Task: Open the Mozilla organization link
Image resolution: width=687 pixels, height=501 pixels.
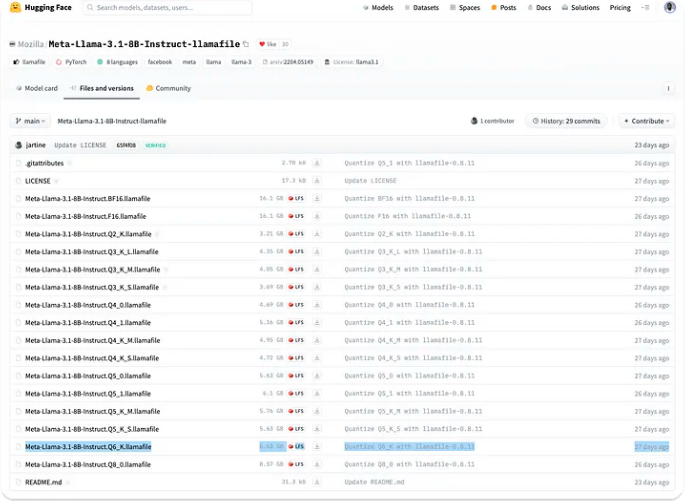Action: (x=31, y=44)
